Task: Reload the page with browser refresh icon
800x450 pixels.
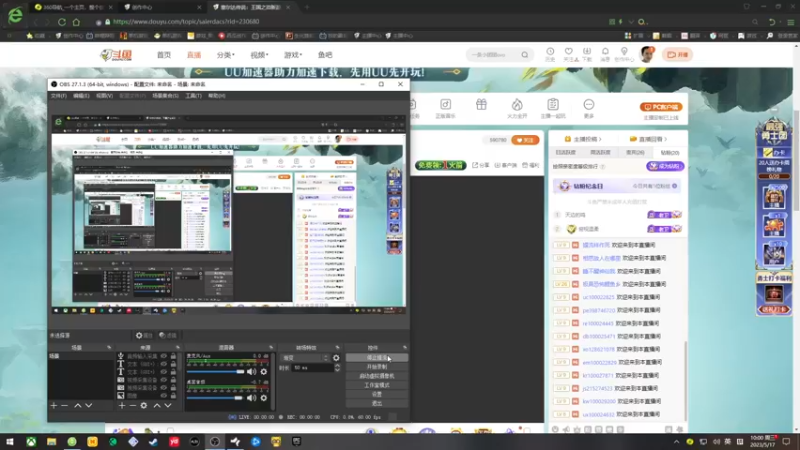Action: point(62,22)
